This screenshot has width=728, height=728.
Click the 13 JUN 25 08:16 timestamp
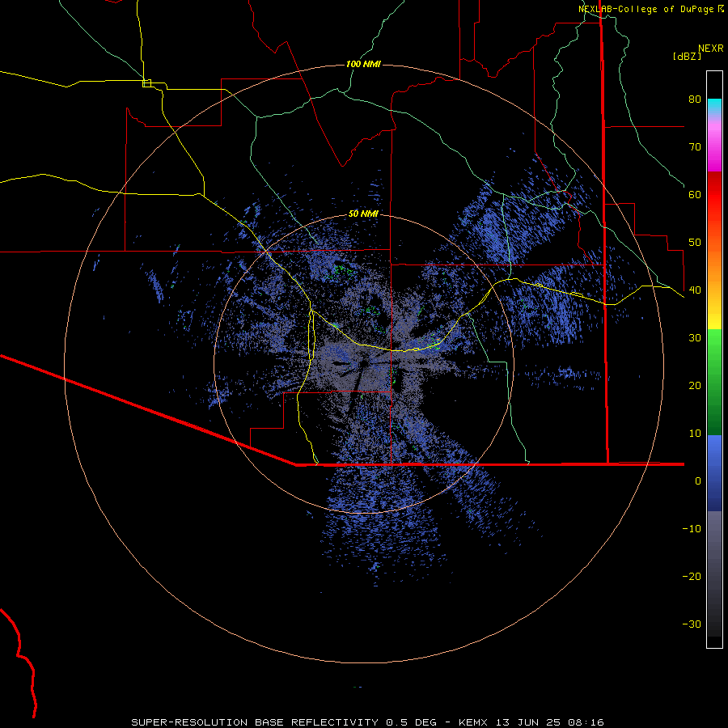click(x=550, y=722)
